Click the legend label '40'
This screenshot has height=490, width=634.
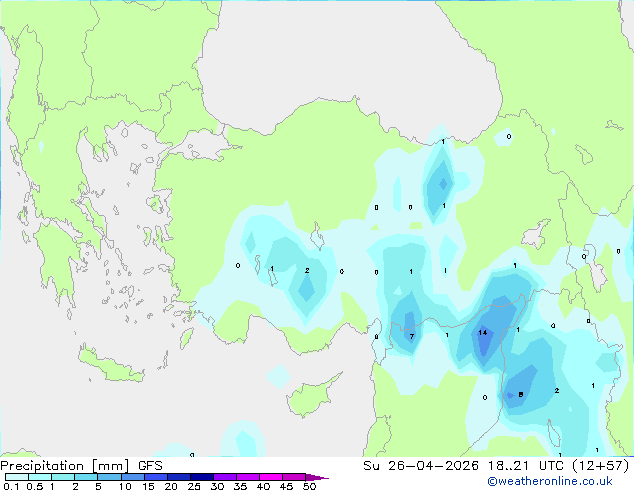pos(263,486)
